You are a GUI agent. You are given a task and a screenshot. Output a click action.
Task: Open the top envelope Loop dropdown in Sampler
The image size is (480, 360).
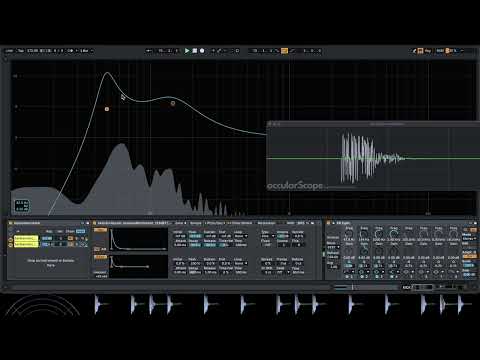[241, 236]
